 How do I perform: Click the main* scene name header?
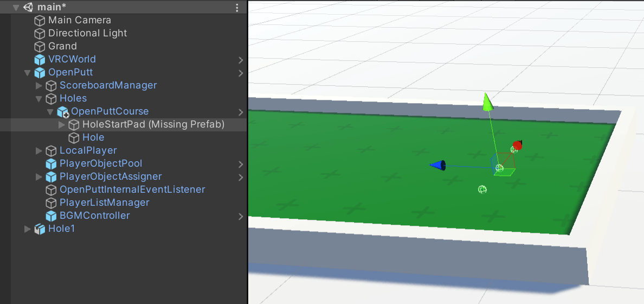pyautogui.click(x=52, y=7)
